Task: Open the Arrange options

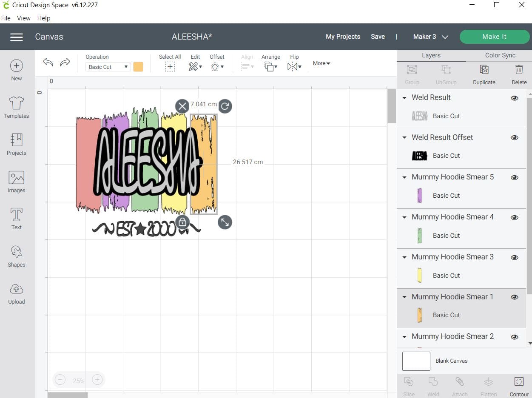Action: 270,67
